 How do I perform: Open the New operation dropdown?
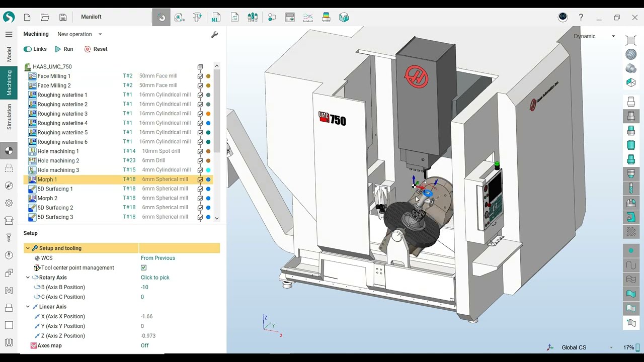coord(79,34)
